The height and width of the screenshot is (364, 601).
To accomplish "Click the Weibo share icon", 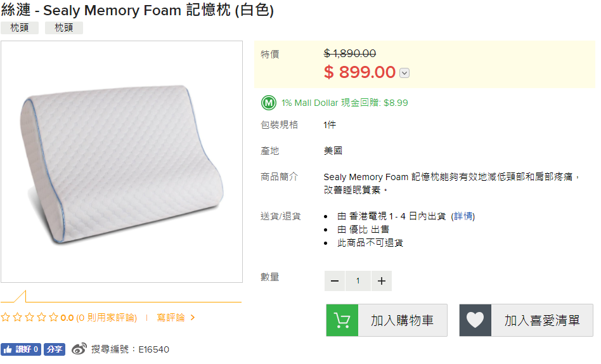I will point(79,349).
